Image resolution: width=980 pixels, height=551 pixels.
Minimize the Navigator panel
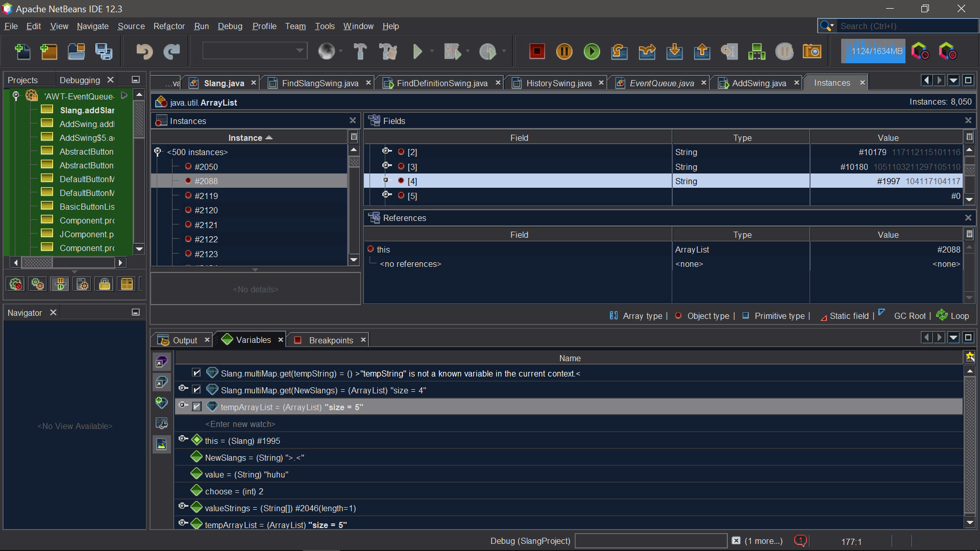[136, 312]
